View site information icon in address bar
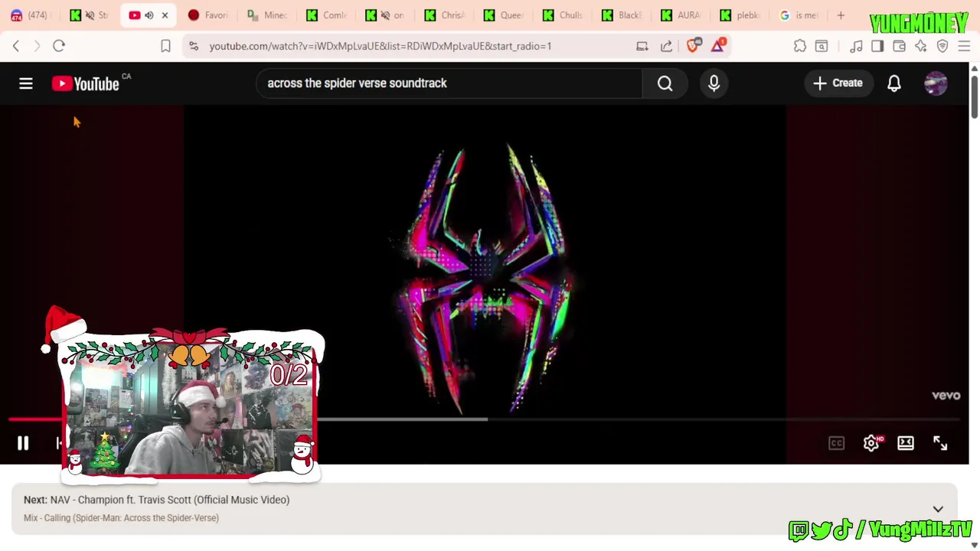Image resolution: width=980 pixels, height=551 pixels. point(194,46)
